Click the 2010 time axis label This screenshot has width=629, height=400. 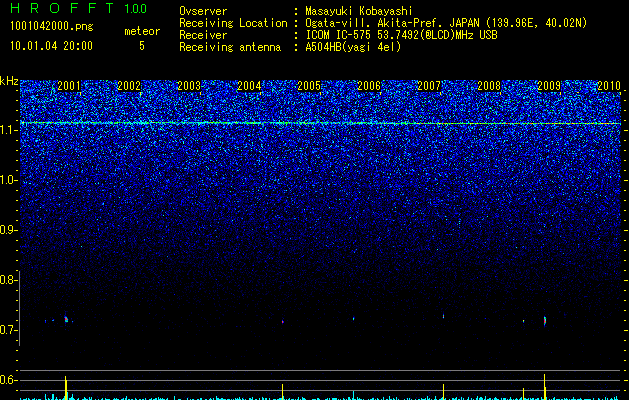pos(609,86)
